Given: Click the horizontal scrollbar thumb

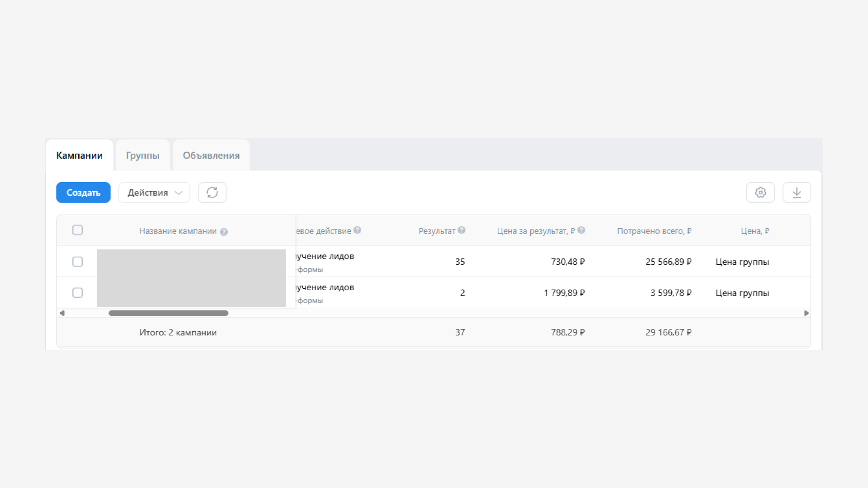Looking at the screenshot, I should pyautogui.click(x=168, y=313).
